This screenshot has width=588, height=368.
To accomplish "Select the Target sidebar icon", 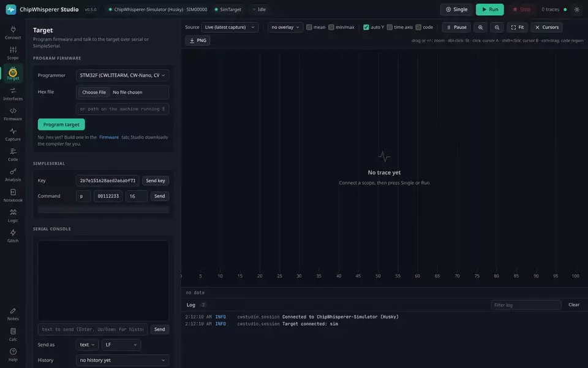I will pyautogui.click(x=13, y=73).
